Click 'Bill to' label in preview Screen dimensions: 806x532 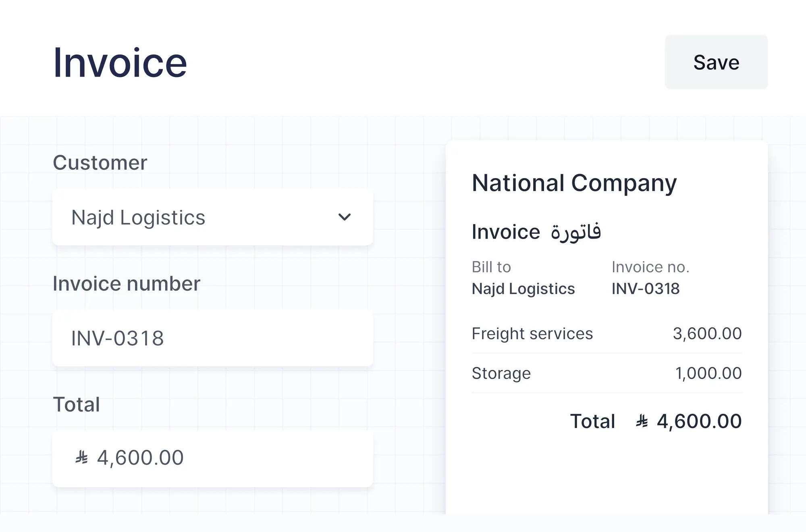(x=491, y=267)
